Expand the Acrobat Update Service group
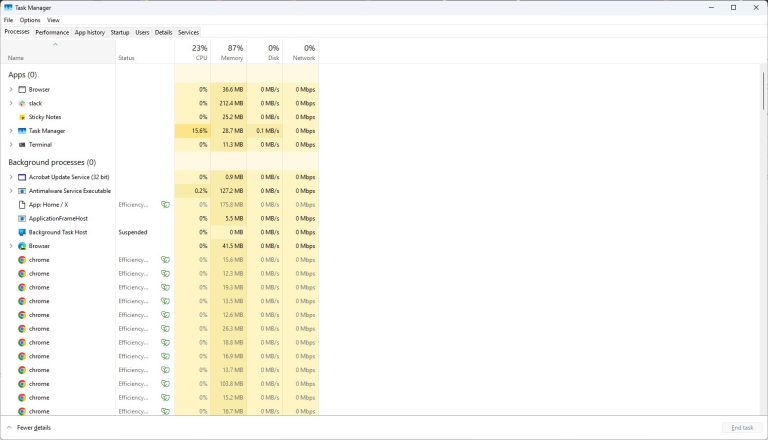The height and width of the screenshot is (440, 768). [x=11, y=177]
